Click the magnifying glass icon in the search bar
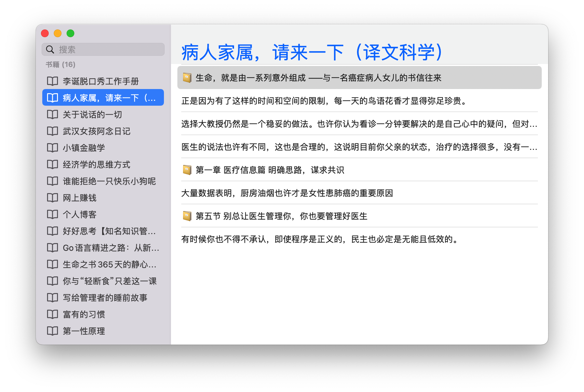The width and height of the screenshot is (584, 392). pos(50,49)
